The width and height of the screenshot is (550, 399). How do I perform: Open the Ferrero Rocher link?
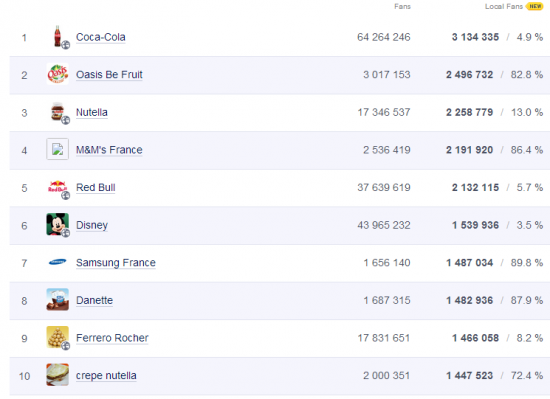tap(112, 338)
